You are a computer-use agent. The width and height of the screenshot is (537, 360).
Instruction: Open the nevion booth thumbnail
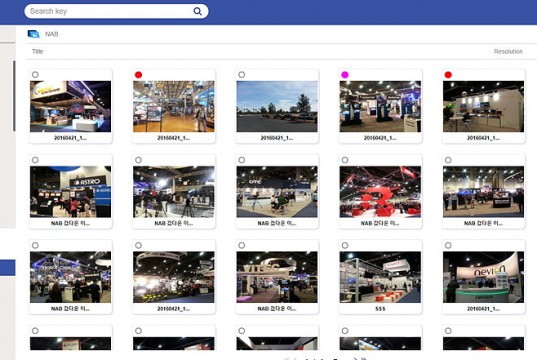[483, 277]
